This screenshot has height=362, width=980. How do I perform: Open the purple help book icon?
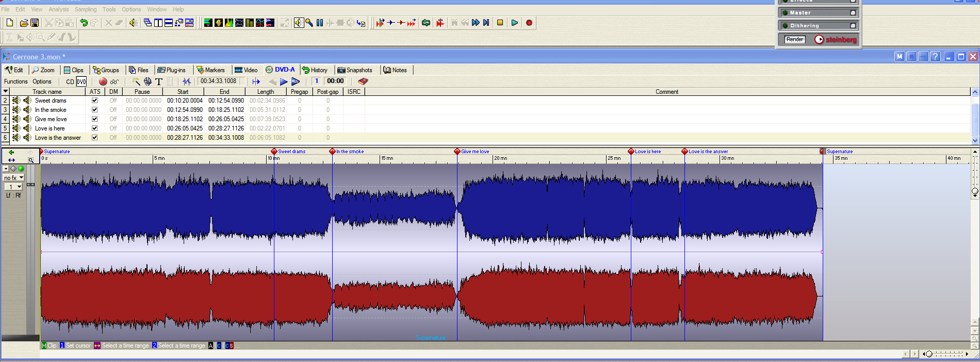(x=363, y=81)
